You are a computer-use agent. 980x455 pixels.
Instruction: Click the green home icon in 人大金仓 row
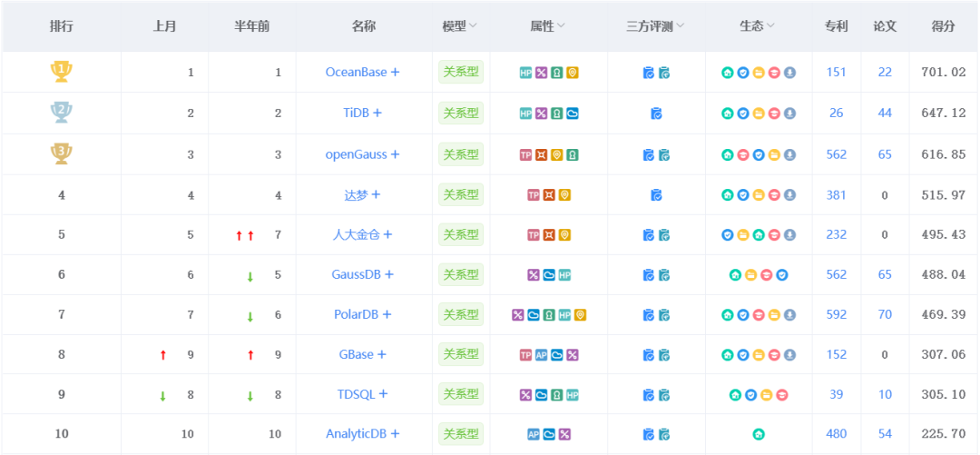pos(759,235)
